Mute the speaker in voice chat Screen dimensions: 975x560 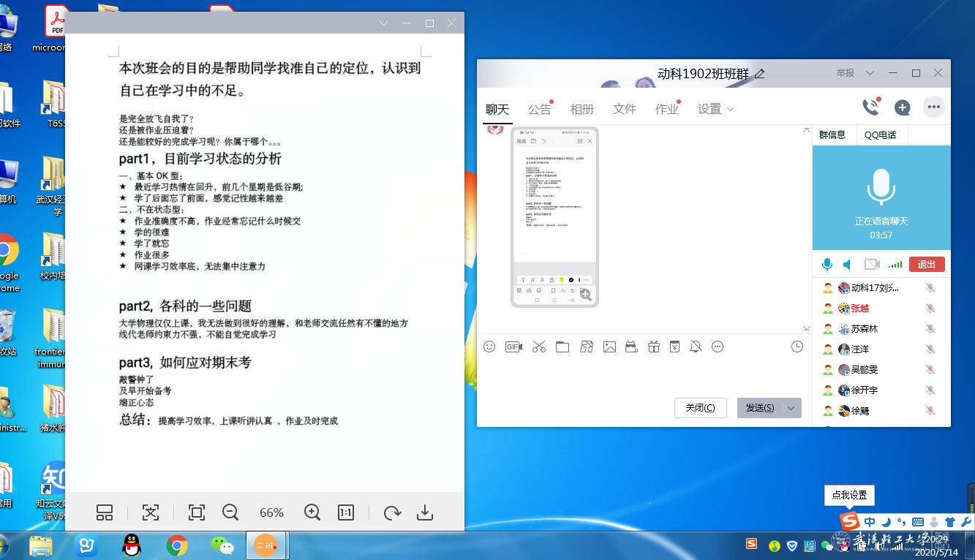point(847,264)
